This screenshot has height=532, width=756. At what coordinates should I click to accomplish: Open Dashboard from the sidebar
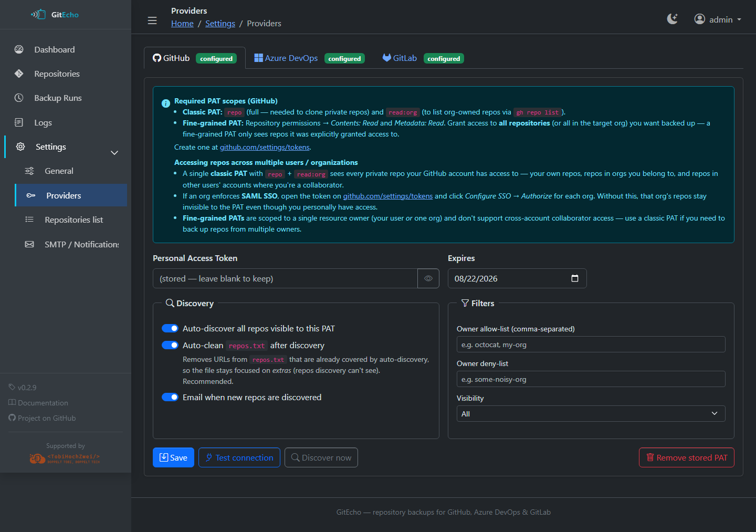pyautogui.click(x=55, y=49)
